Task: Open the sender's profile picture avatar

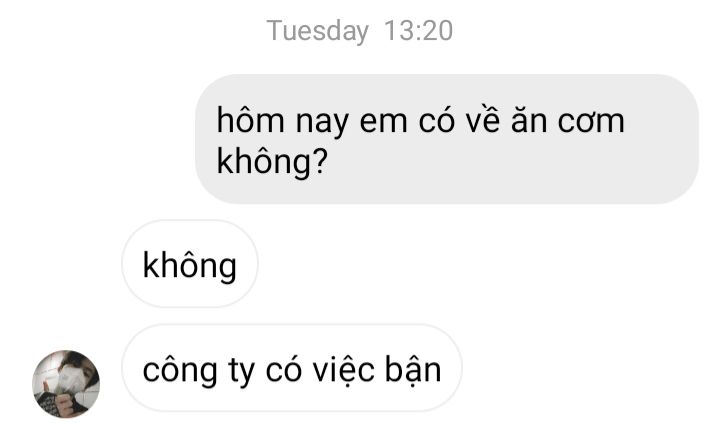Action: (x=66, y=384)
